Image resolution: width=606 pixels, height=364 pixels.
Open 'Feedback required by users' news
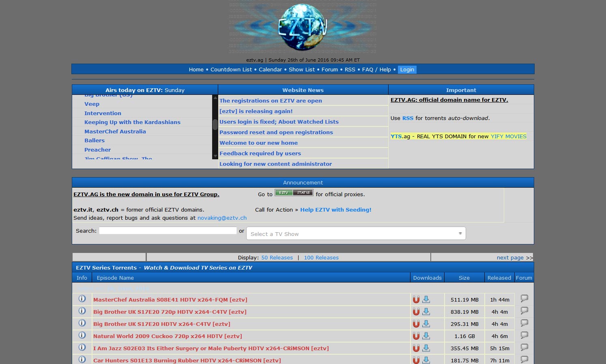(260, 153)
